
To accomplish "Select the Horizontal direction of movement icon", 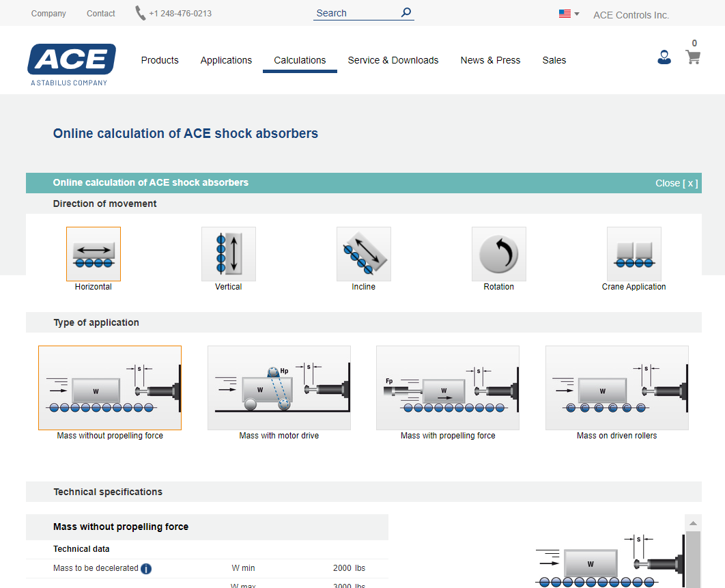I will (94, 254).
